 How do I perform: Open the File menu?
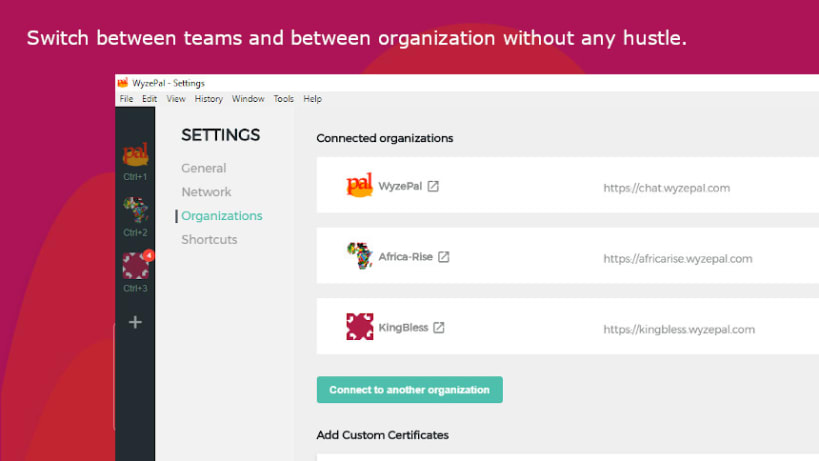[126, 99]
